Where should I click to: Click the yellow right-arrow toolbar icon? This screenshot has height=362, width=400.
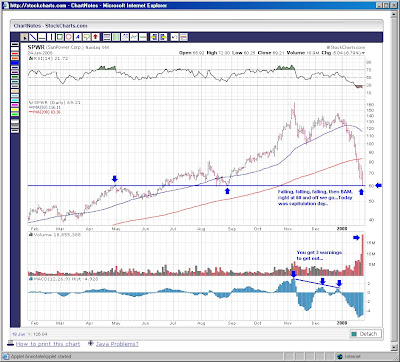(163, 37)
